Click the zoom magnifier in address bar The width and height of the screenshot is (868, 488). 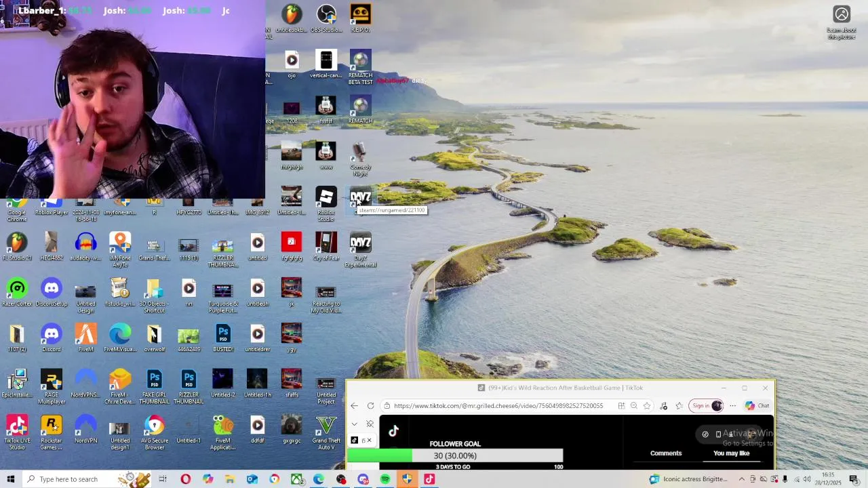click(x=633, y=406)
